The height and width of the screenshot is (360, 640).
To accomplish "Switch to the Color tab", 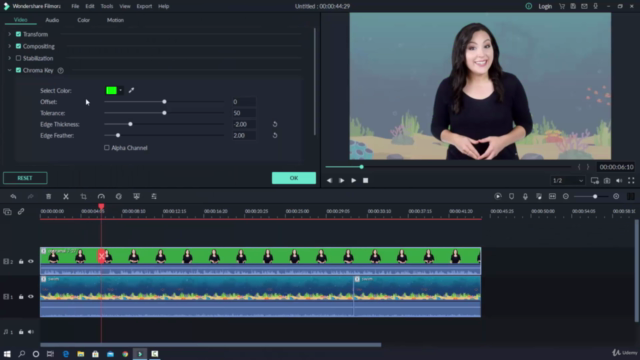I will (x=84, y=20).
